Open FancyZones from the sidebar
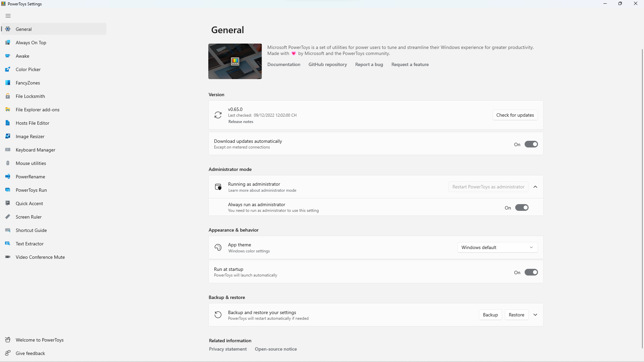Screen dimensions: 644x362 (x=28, y=82)
